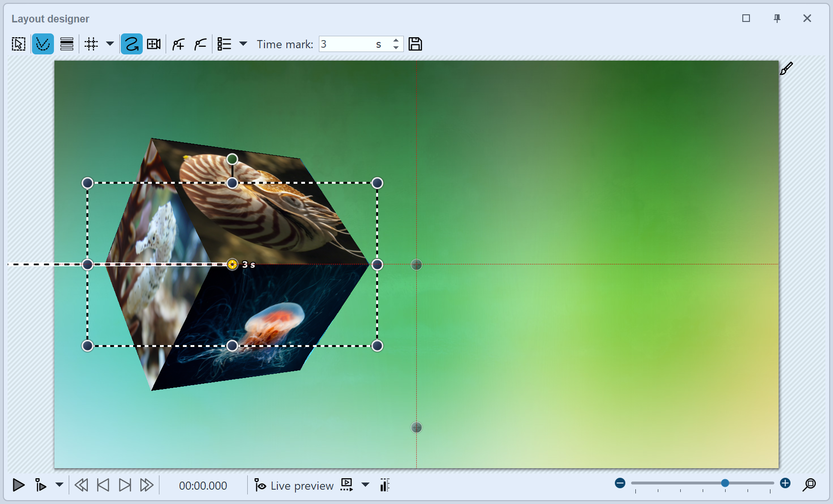Toggle the layer alignment view

point(66,43)
